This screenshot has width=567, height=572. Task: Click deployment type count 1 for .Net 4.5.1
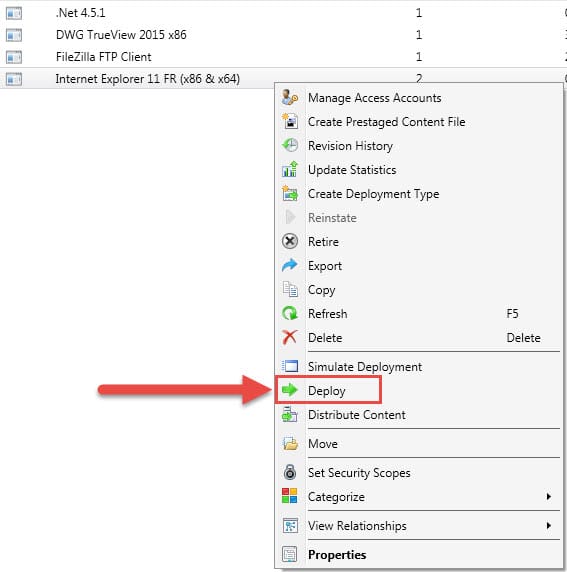coord(419,13)
